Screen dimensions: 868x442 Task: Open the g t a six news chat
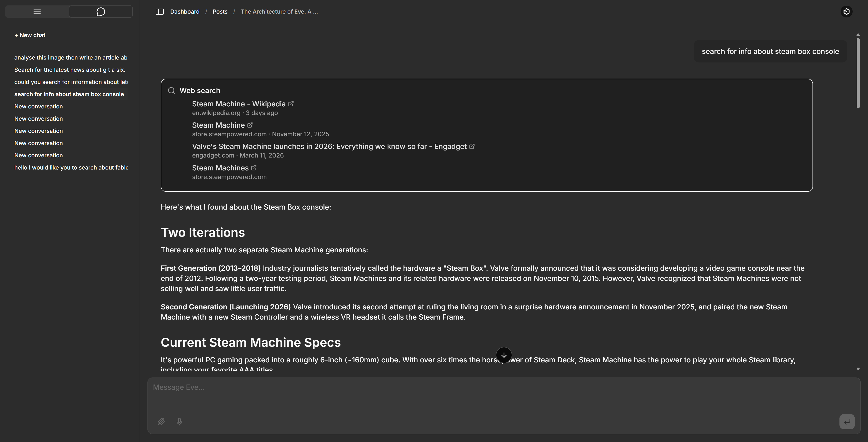click(x=70, y=70)
